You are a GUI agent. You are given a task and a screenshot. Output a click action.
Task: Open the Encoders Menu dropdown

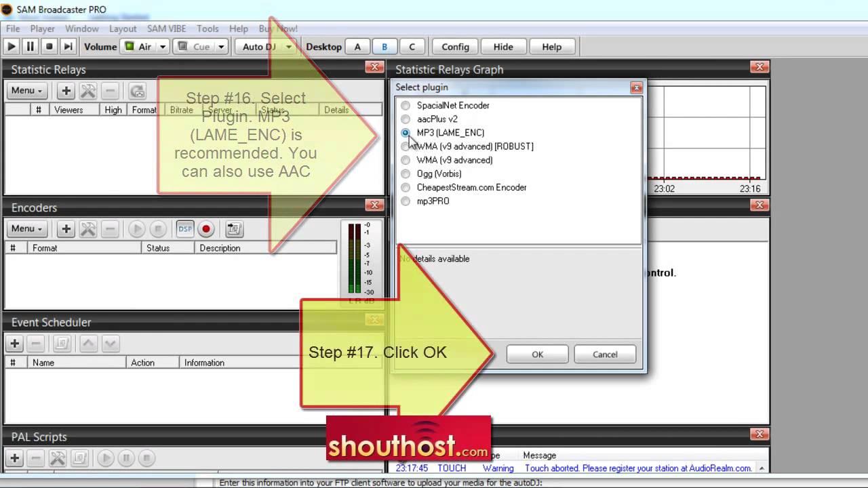pyautogui.click(x=26, y=228)
